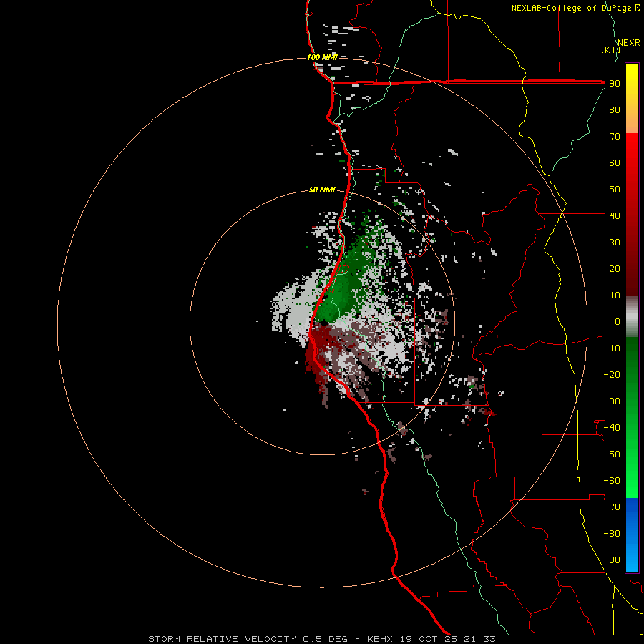644x644 pixels.
Task: Click the 0 value on the velocity scale
Action: [x=617, y=321]
